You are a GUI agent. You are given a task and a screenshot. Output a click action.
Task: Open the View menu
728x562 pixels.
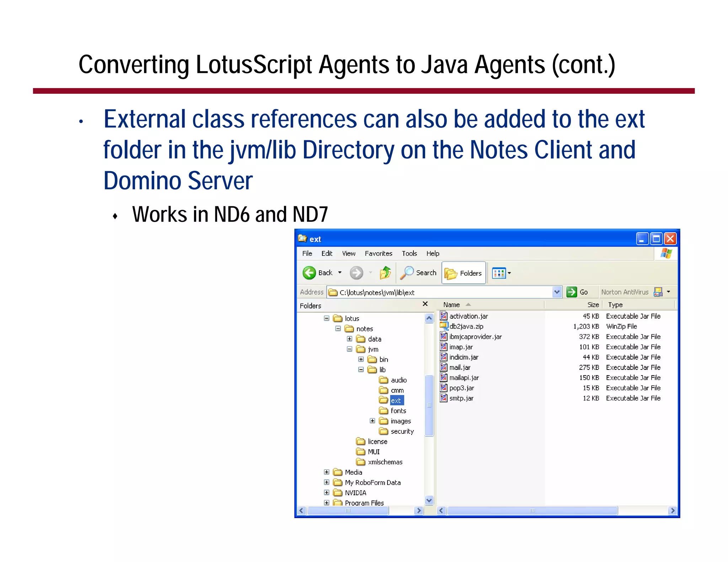point(349,253)
